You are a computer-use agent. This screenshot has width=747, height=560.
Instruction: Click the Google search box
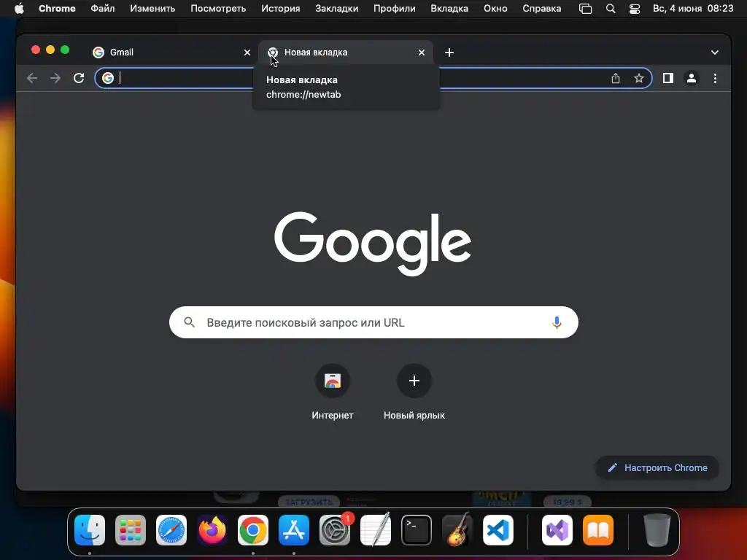coord(373,322)
